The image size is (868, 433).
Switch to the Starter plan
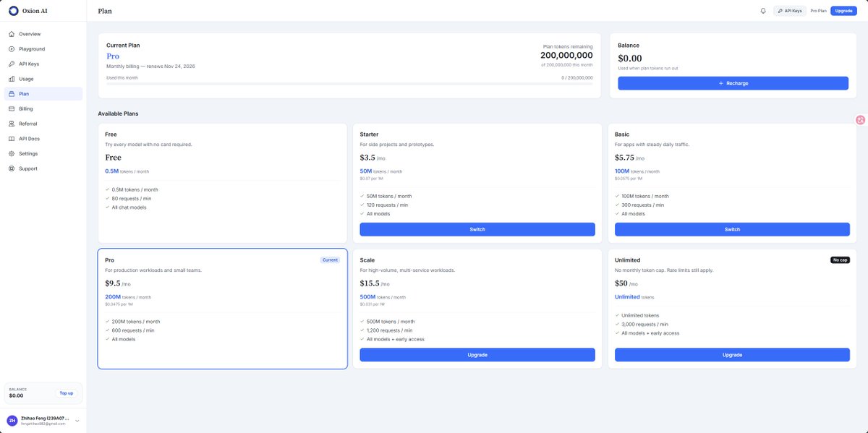coord(477,229)
